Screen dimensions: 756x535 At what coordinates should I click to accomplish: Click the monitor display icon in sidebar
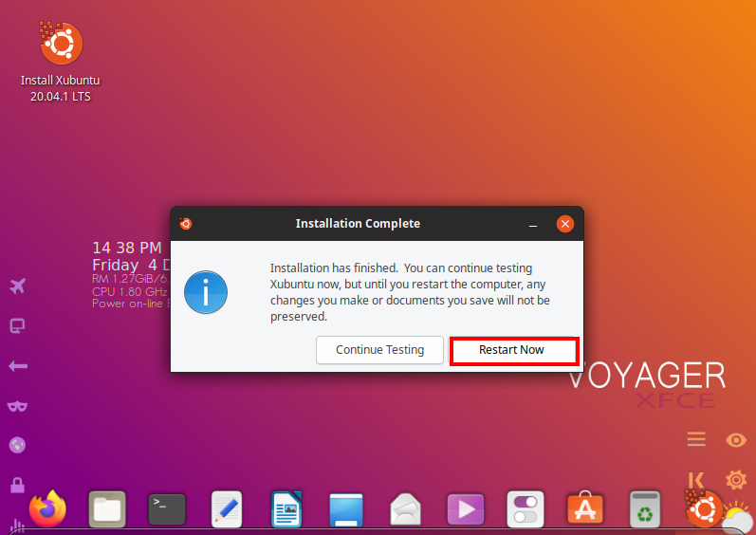pyautogui.click(x=17, y=326)
